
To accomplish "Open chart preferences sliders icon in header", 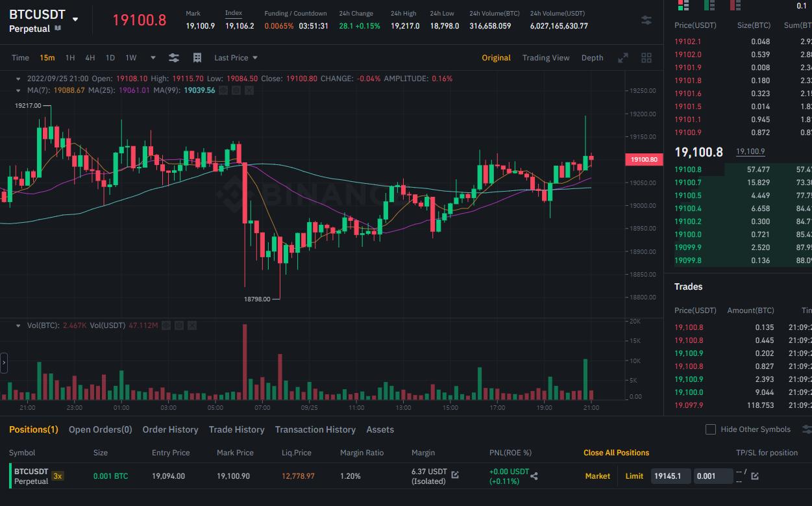I will (646, 20).
